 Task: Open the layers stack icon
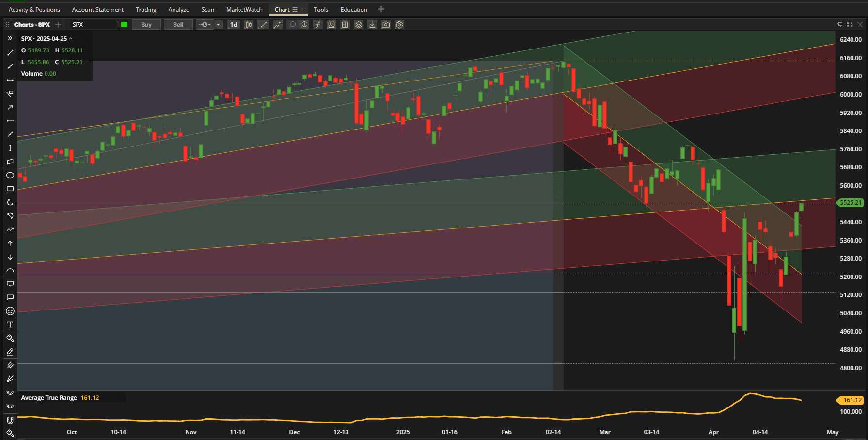tap(359, 25)
